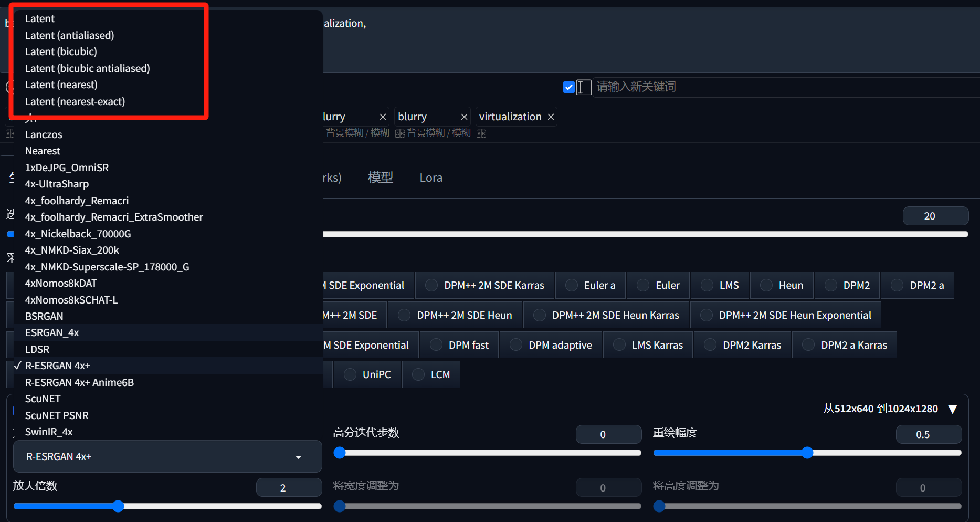
Task: Click the 高分迭代步数 number field
Action: tap(608, 434)
